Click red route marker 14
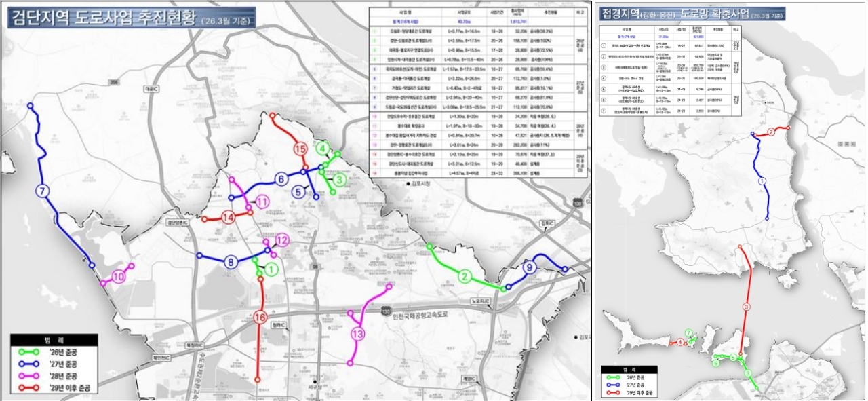868x401 pixels. tap(229, 217)
